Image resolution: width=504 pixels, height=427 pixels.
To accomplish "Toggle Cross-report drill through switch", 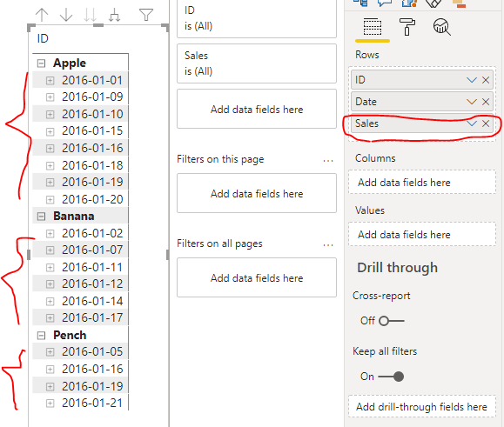I will [x=392, y=321].
